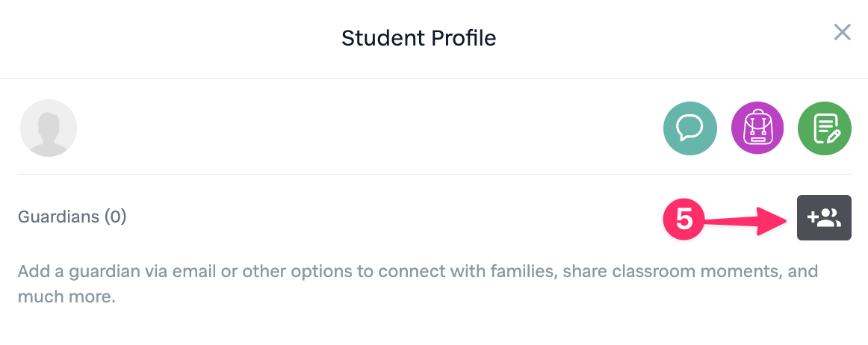Tap the green circular button top right

coord(825,128)
